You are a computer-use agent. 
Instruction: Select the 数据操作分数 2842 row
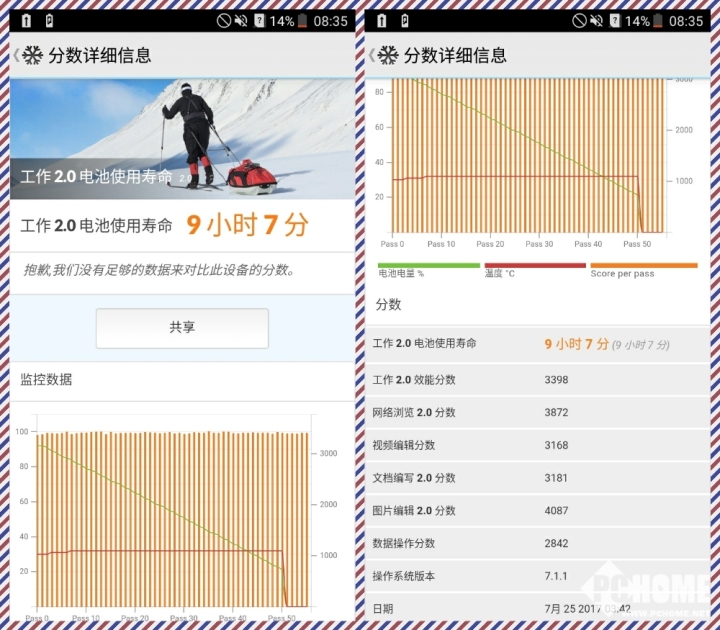click(x=537, y=543)
